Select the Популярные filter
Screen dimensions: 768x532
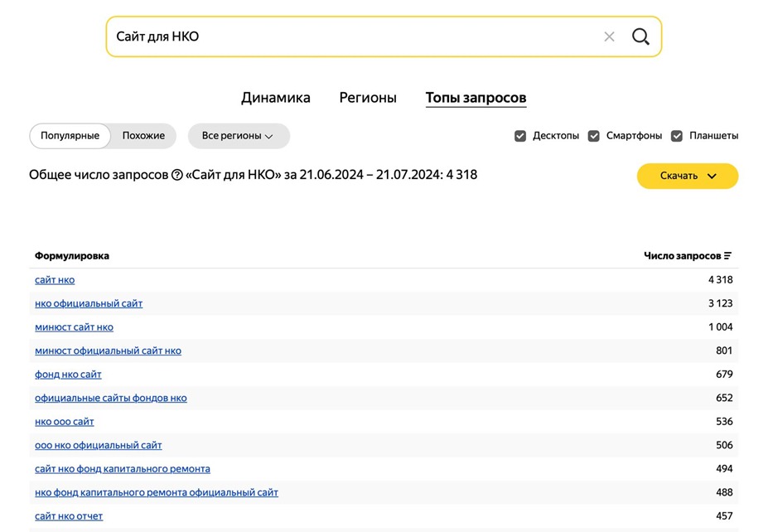70,135
